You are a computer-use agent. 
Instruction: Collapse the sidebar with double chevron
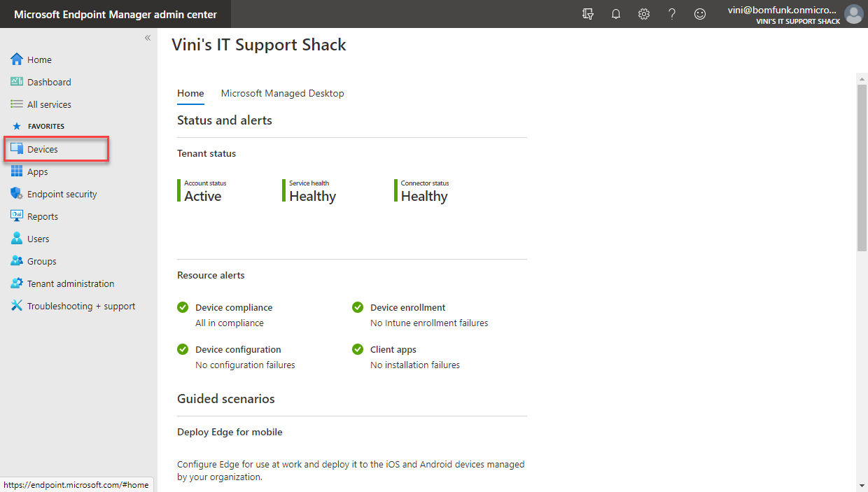(148, 38)
